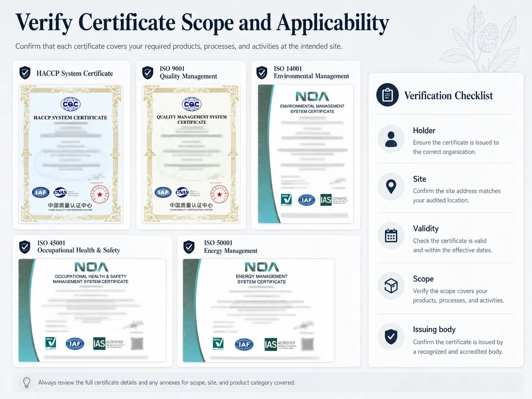The height and width of the screenshot is (399, 532).
Task: Click the shield icon beside HACCP System Certificate
Action: 25,73
